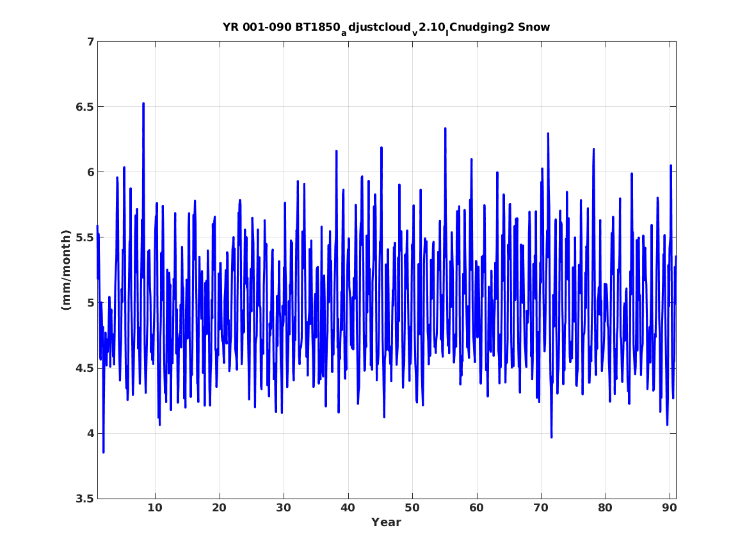Click the x-axis tick label '40'
The image size is (747, 560).
tap(348, 508)
